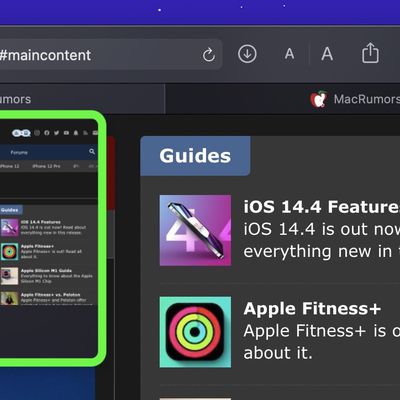Click the MacRumors apple favicon

(x=319, y=99)
